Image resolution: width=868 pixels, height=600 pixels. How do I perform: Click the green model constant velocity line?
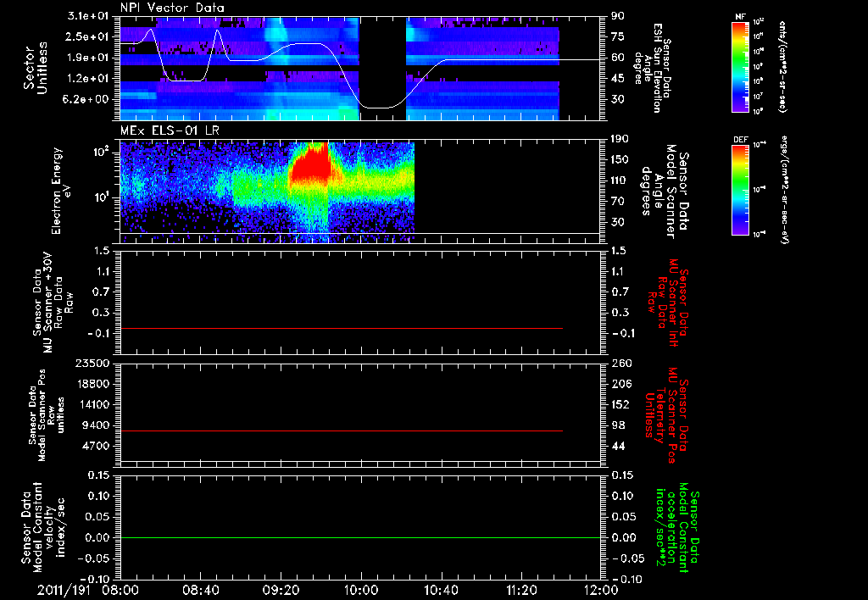[360, 537]
